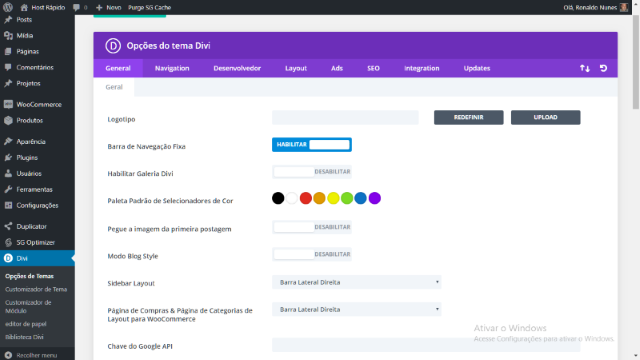Click the UPLOAD button

point(545,117)
